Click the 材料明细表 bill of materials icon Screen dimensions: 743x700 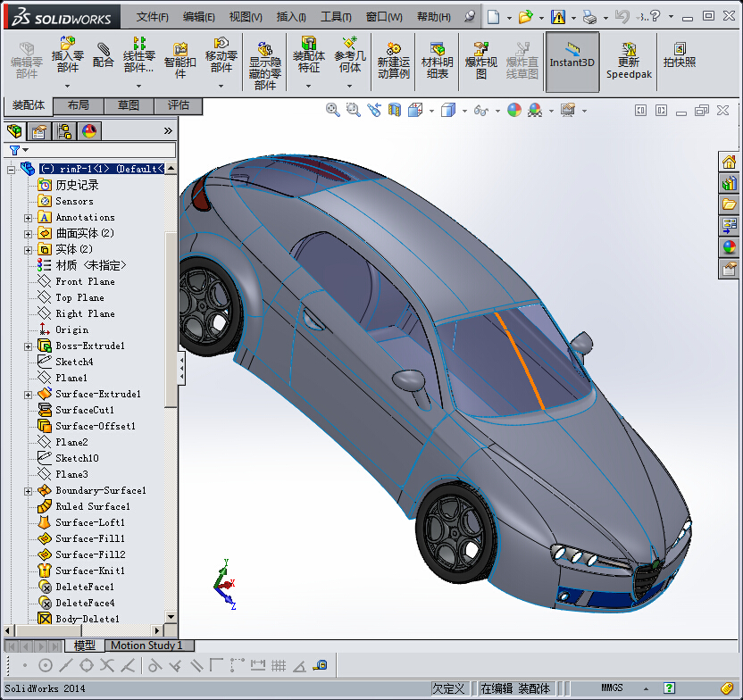pos(437,61)
